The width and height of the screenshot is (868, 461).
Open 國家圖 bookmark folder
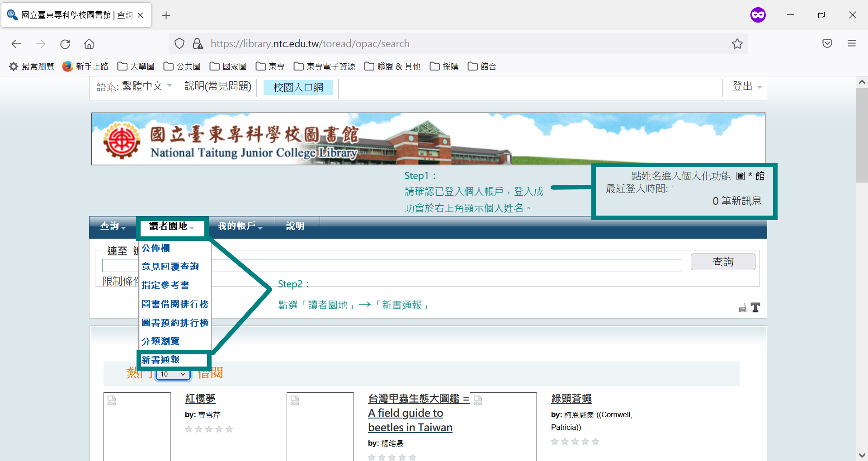(x=228, y=66)
